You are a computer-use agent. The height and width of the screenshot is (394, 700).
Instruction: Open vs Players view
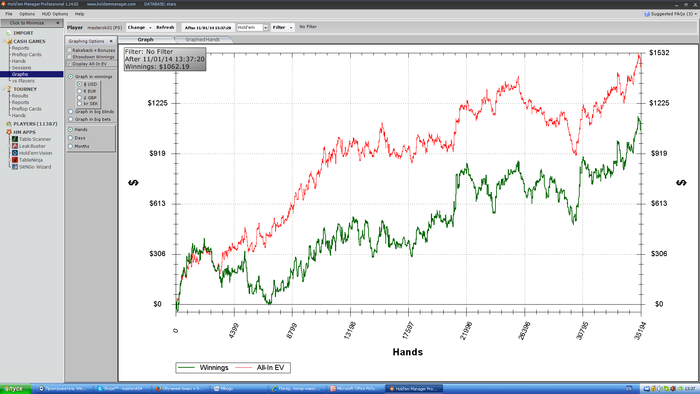point(23,81)
